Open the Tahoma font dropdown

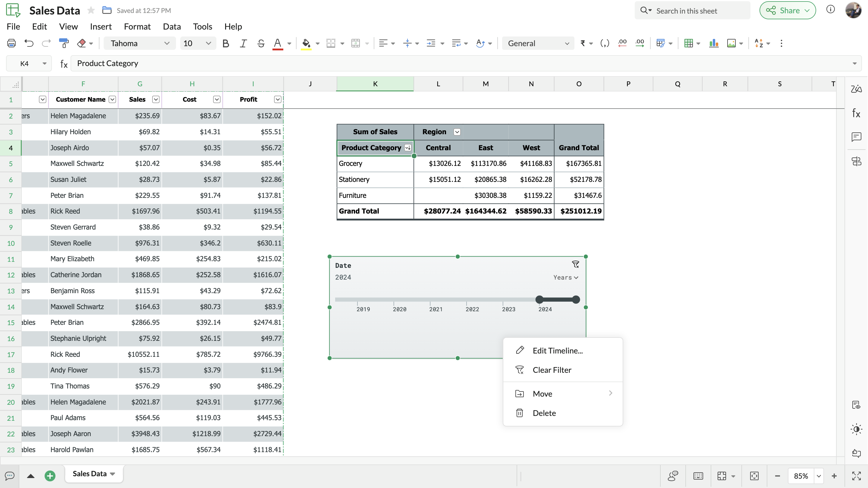(x=140, y=43)
